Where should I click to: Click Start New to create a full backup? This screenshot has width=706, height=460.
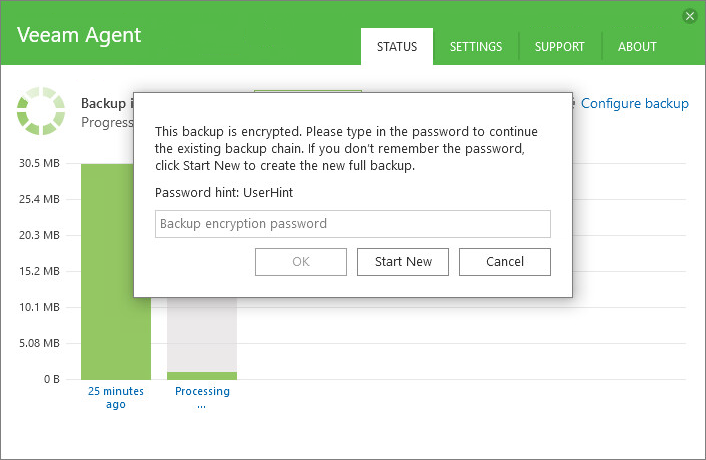403,262
